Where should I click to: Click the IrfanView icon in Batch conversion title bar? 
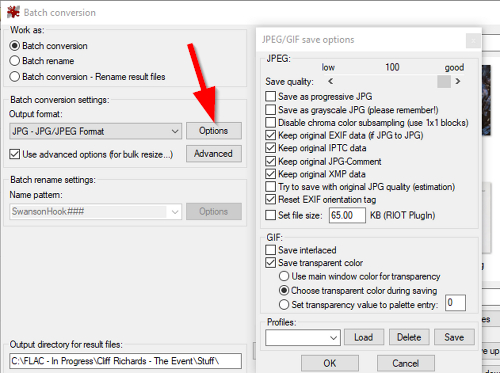point(13,12)
